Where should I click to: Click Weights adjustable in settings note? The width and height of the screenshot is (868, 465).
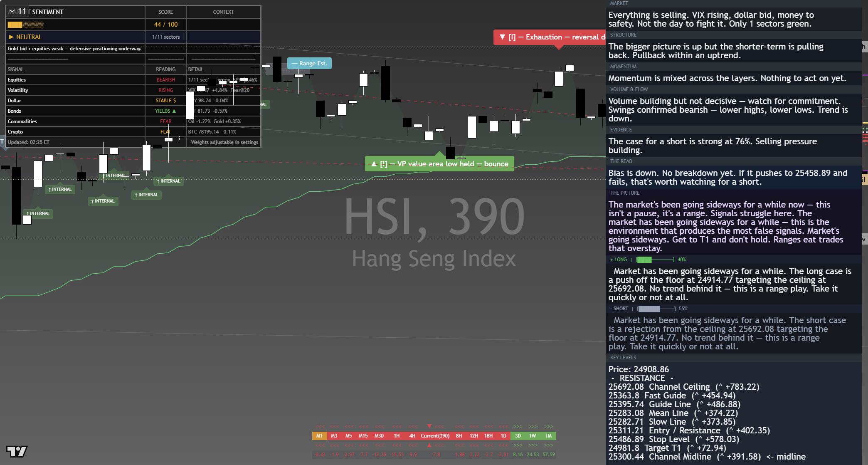[224, 142]
